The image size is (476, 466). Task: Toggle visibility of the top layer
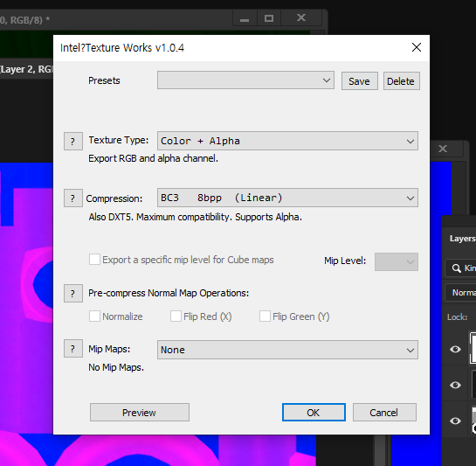(455, 349)
